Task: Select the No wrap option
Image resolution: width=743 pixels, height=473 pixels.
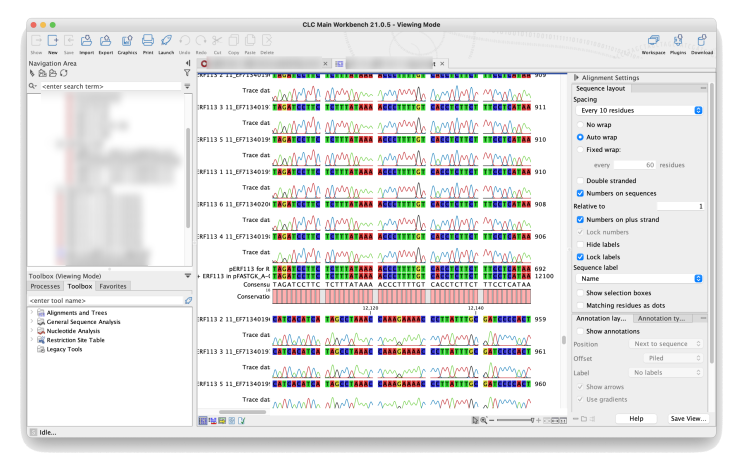Action: click(580, 125)
